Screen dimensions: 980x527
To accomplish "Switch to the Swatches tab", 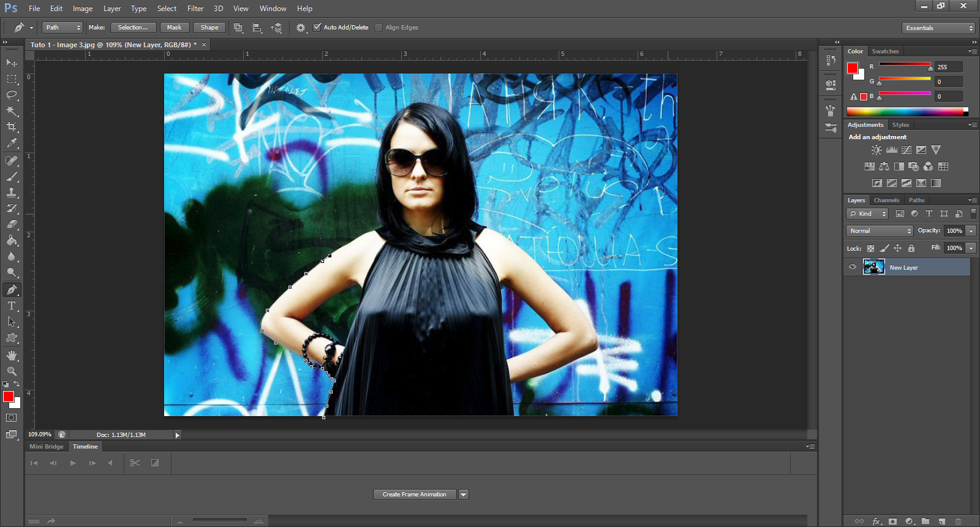I will 885,51.
